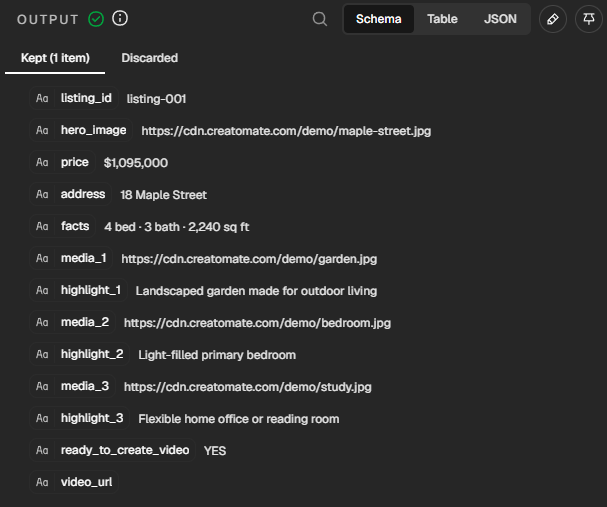Click the OUTPUT panel title
This screenshot has width=607, height=507.
[x=48, y=19]
